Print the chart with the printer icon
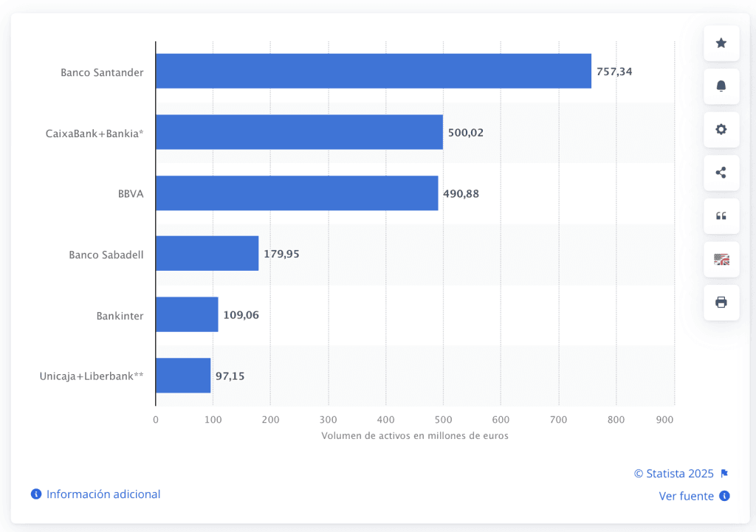 click(x=721, y=303)
